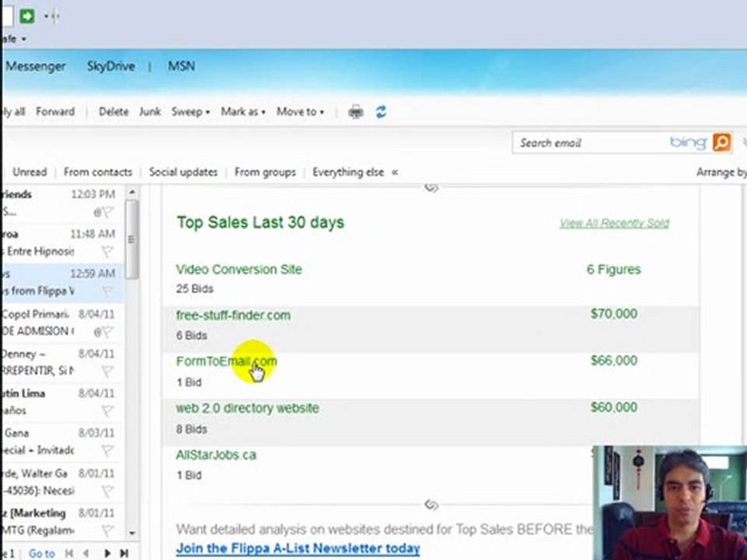
Task: Go to first page of messages
Action: 69,553
